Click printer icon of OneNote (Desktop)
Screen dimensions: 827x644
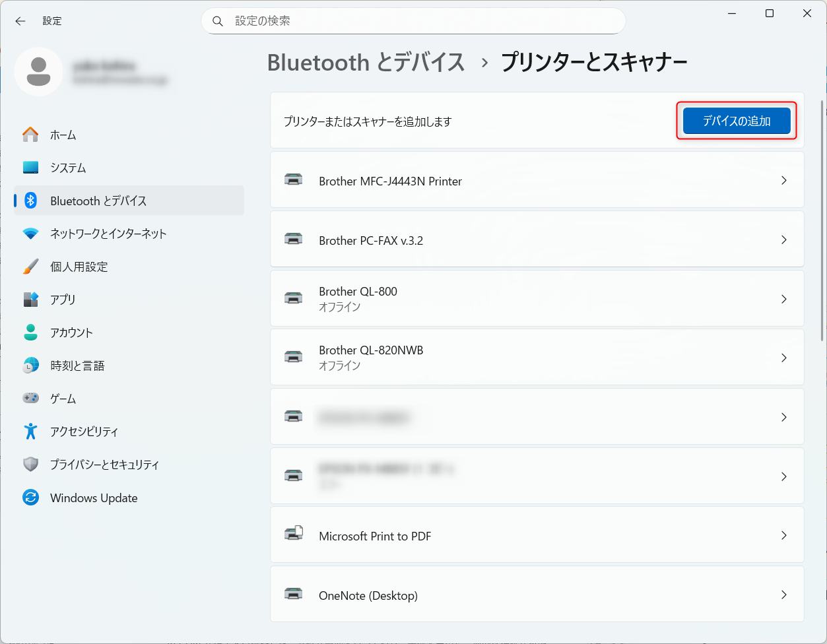tap(293, 594)
